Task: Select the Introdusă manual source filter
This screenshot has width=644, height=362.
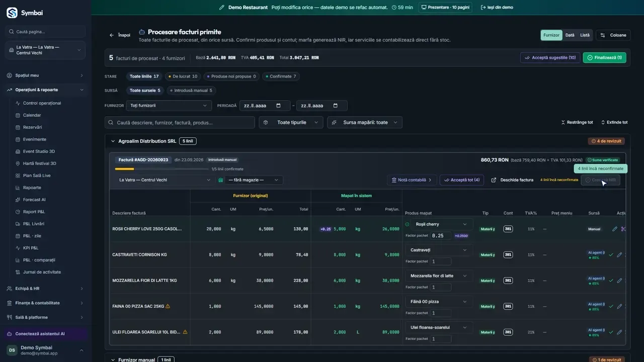Action: 191,90
